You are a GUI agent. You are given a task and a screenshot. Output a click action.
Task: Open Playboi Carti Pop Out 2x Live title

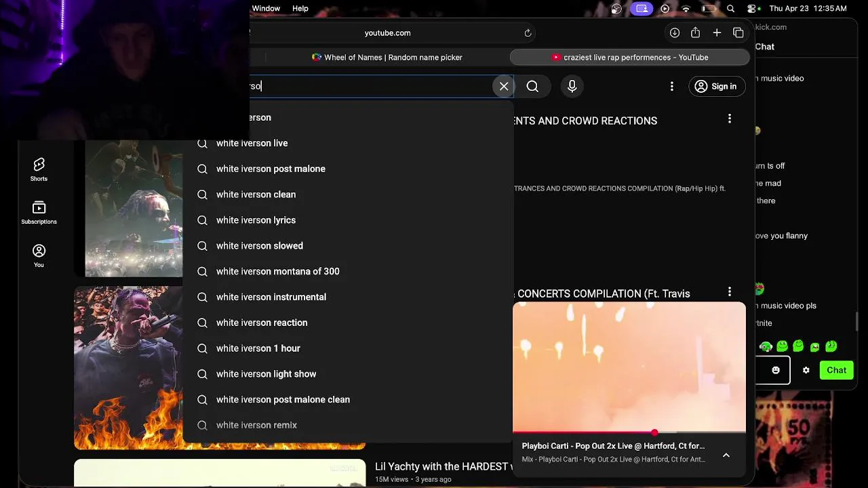pos(613,446)
